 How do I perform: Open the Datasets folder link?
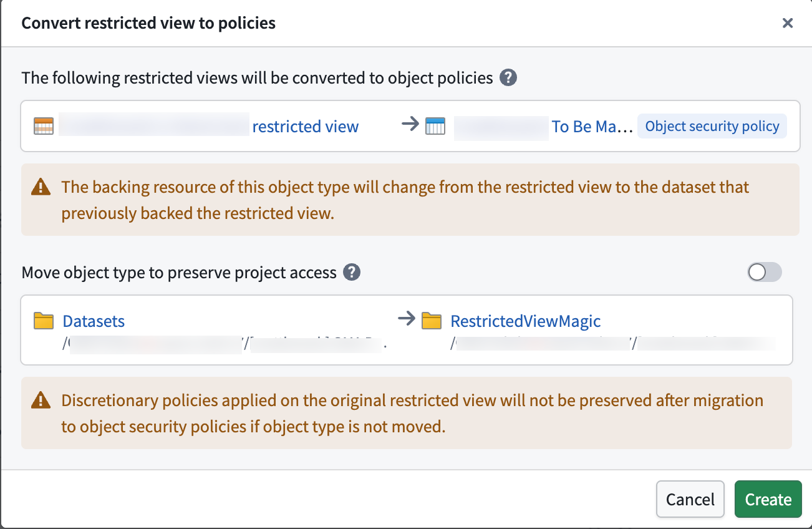pos(93,321)
